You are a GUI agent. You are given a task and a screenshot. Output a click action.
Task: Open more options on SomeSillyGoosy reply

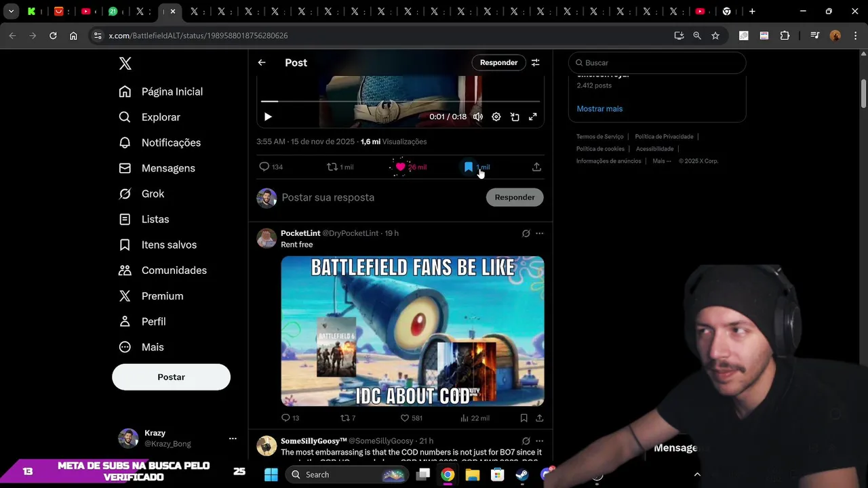click(540, 441)
